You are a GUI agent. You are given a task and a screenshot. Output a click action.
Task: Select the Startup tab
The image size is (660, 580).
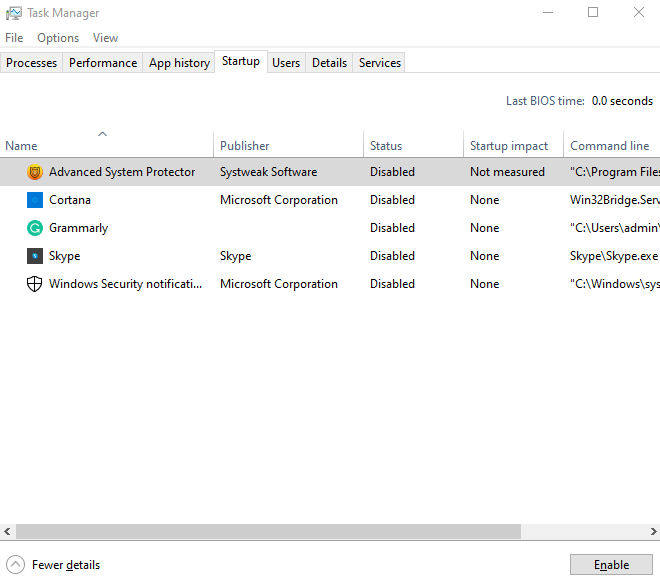tap(241, 61)
